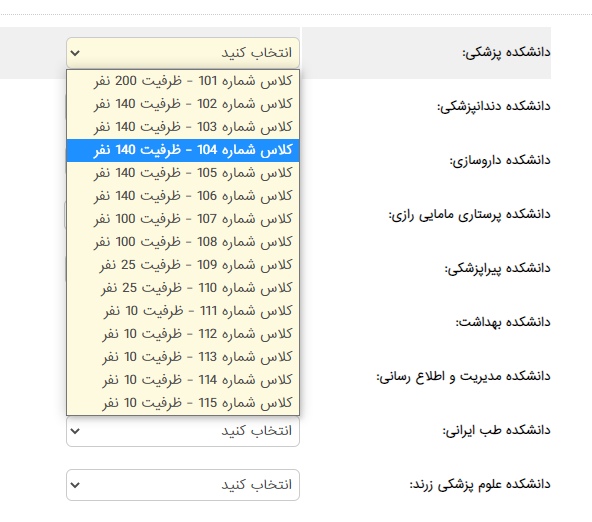
Task: Pick class number 113 option
Action: click(183, 357)
